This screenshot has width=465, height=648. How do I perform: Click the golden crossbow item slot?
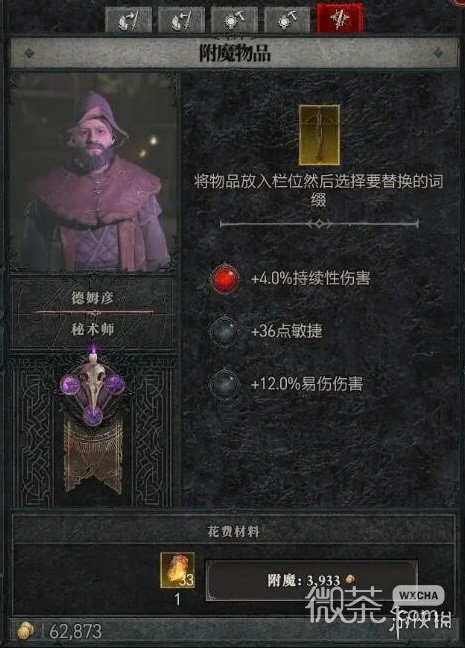coord(319,135)
